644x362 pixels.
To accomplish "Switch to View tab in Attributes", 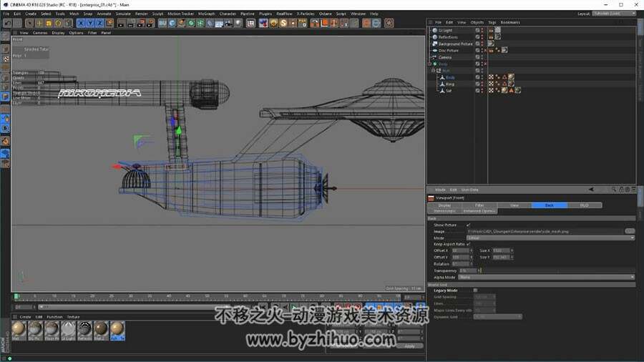I will 514,205.
